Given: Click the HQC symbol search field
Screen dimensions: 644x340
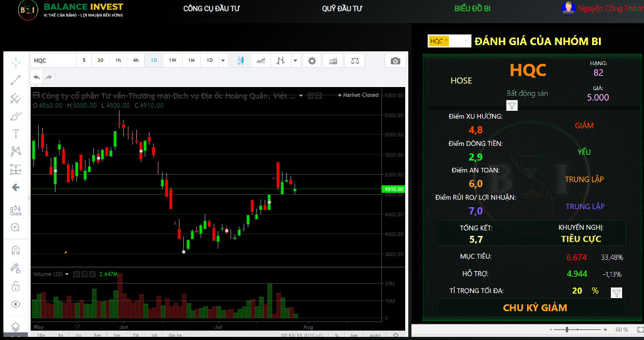Looking at the screenshot, I should tap(53, 61).
